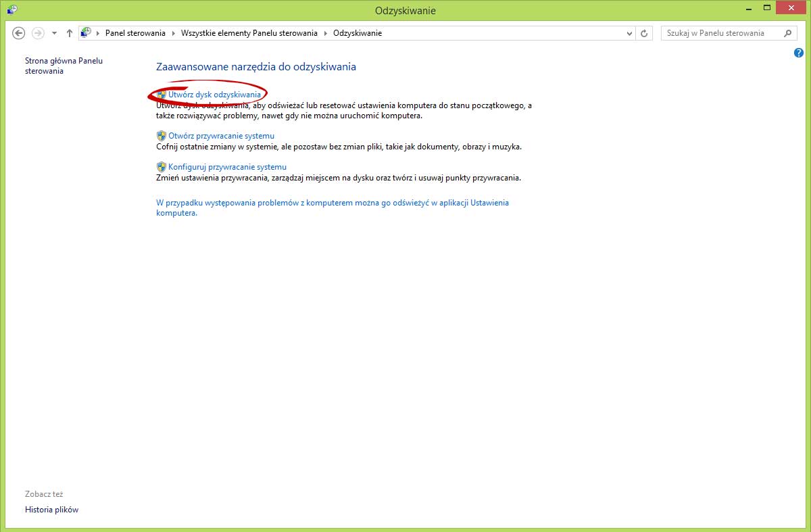This screenshot has height=532, width=811.
Task: Close the Odzyskiwanie window
Action: click(x=791, y=8)
